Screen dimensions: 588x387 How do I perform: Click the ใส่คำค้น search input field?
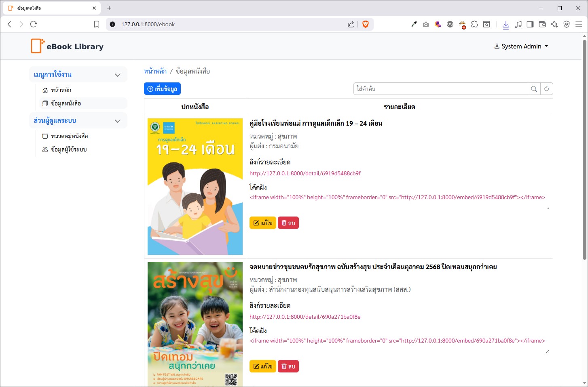[440, 89]
